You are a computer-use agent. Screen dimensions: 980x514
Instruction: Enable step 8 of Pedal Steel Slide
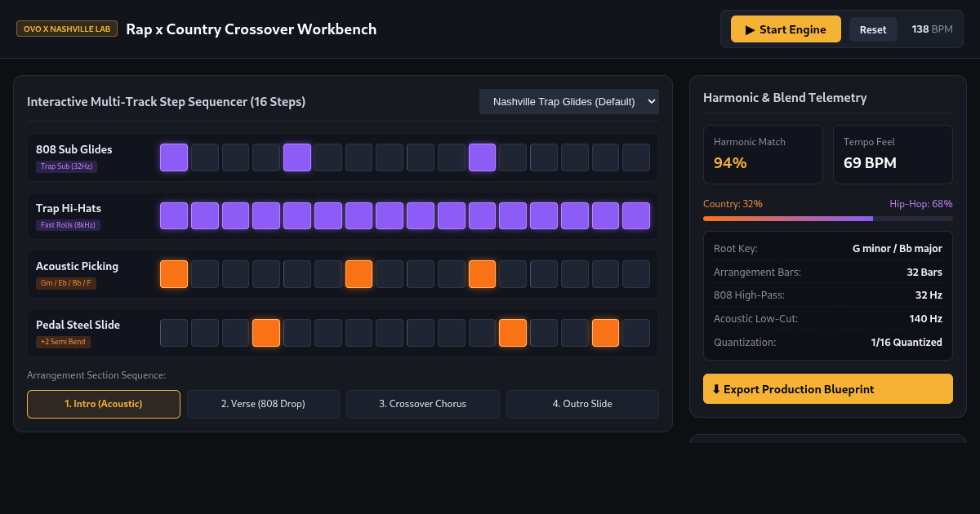click(x=390, y=333)
